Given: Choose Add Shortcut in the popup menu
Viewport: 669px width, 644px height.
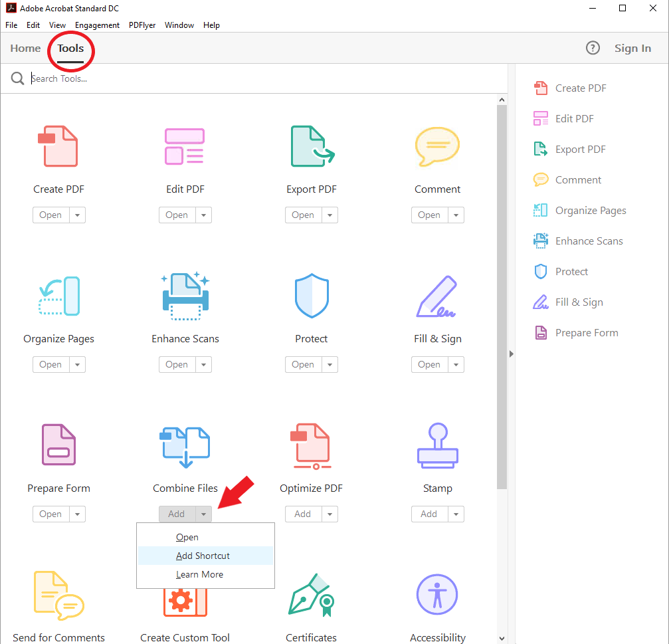Looking at the screenshot, I should (206, 556).
